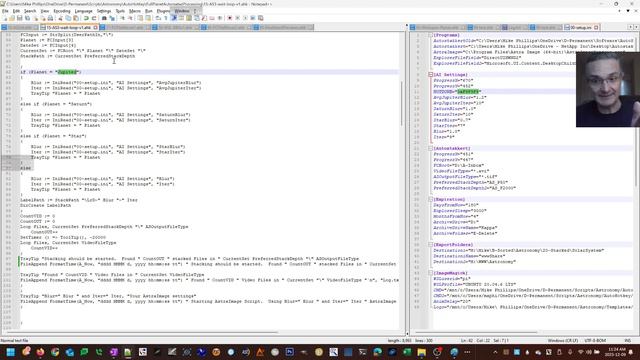This screenshot has height=360, width=640.
Task: Redo the edit via the toolbar
Action: pyautogui.click(x=94, y=18)
